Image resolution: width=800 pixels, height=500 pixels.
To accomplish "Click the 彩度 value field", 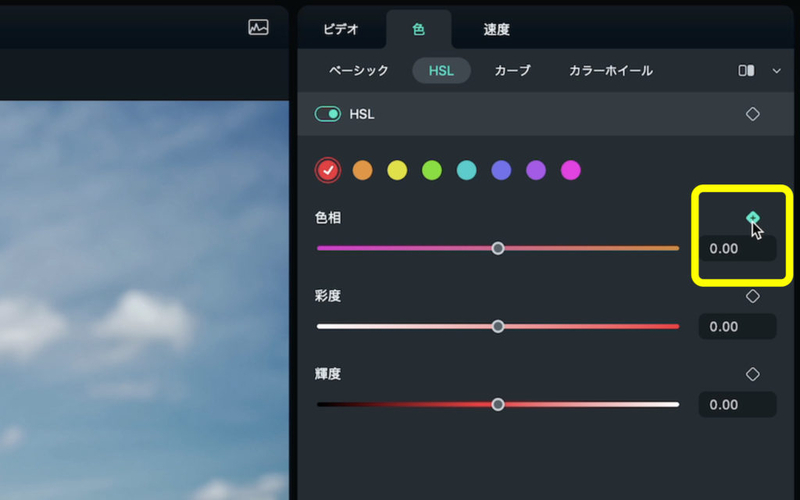I will 737,327.
